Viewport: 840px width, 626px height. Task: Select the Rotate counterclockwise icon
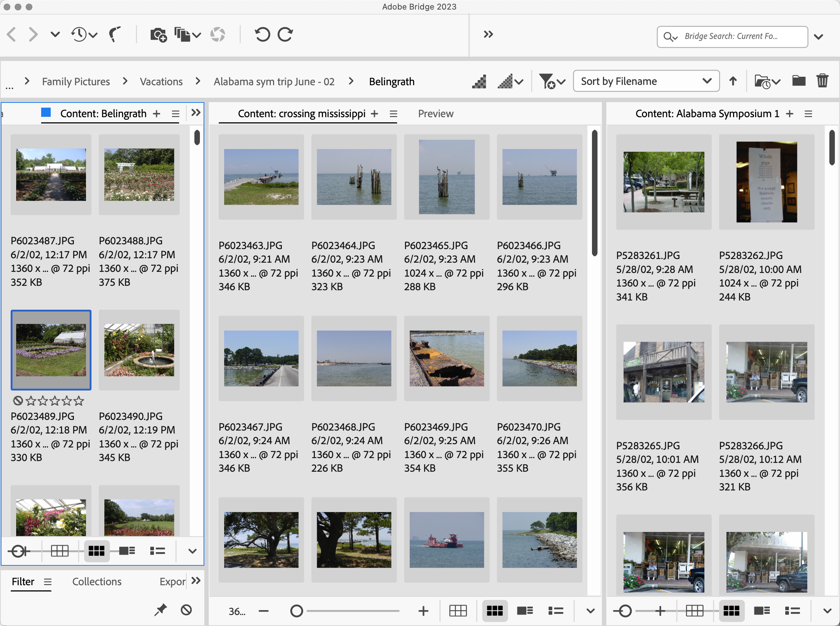pyautogui.click(x=263, y=34)
